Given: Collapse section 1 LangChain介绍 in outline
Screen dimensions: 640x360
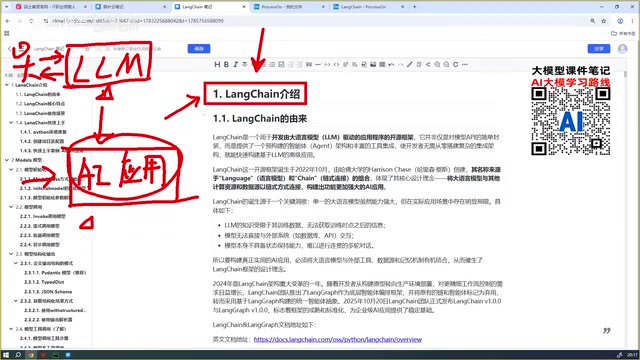Looking at the screenshot, I should pos(7,85).
